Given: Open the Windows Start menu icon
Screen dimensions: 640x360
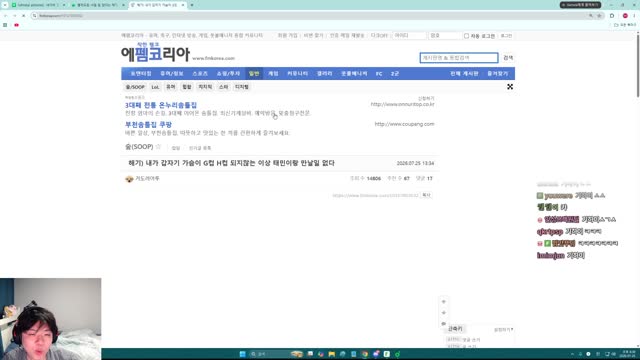Looking at the screenshot, I should (242, 354).
